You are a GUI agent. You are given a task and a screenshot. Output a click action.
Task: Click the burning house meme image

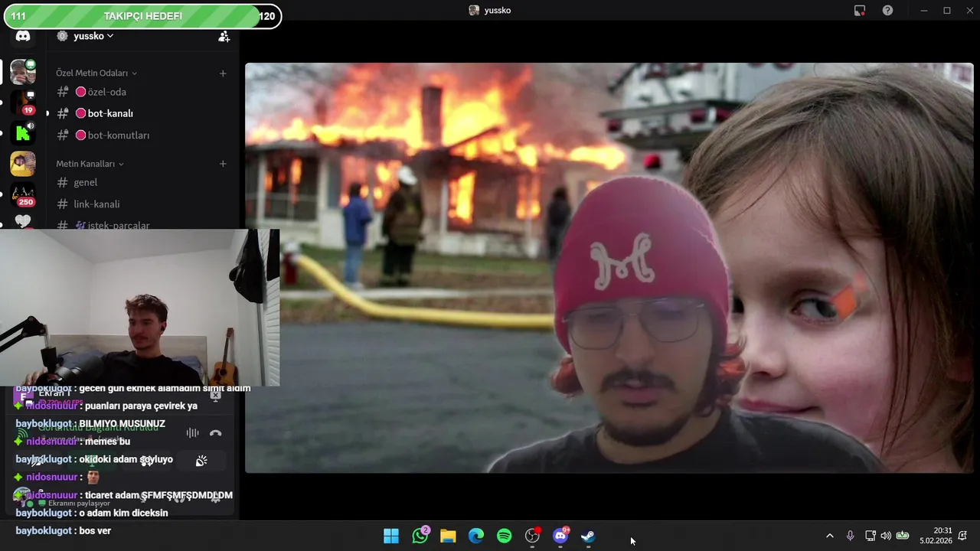tap(609, 268)
